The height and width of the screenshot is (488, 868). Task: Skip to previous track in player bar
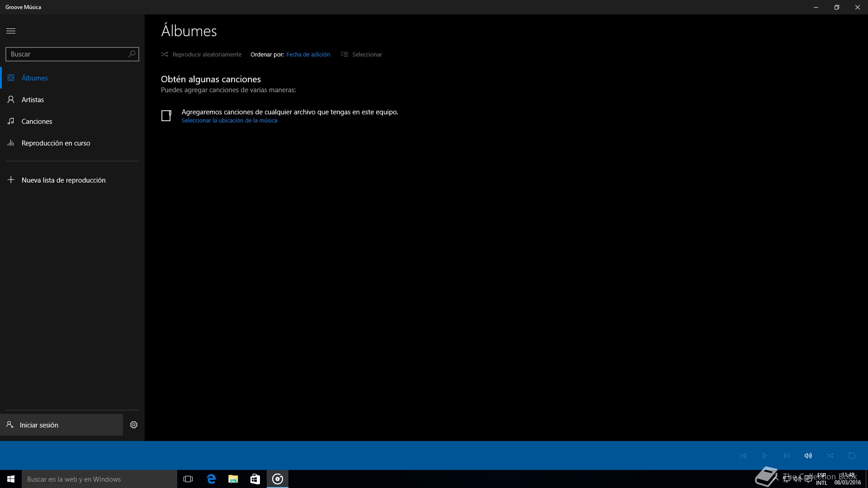point(743,455)
